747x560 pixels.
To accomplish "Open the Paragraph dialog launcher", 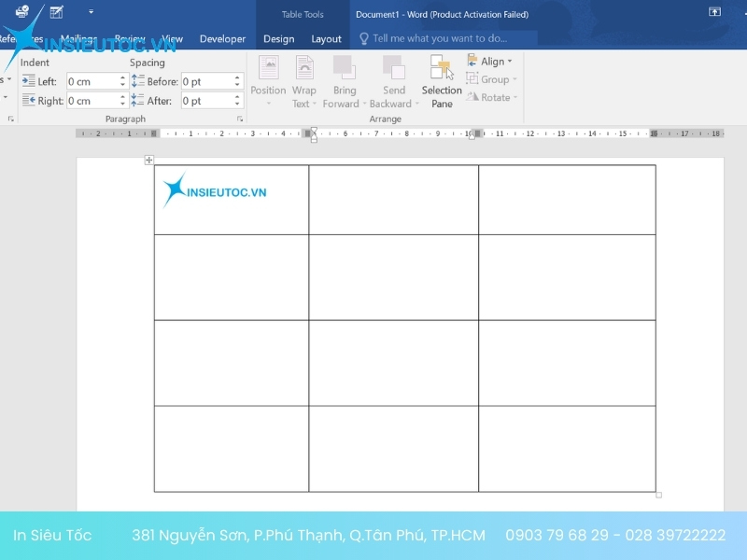I will 240,119.
